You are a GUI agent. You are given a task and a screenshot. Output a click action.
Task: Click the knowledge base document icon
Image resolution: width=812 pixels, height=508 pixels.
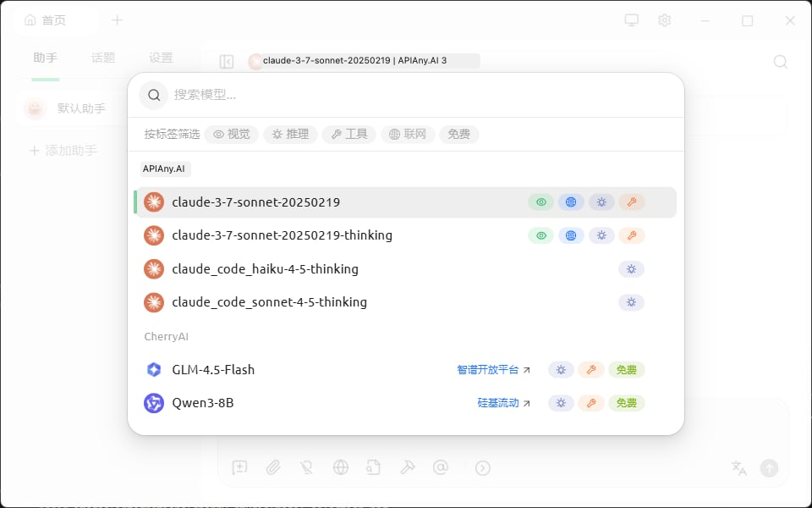pyautogui.click(x=373, y=467)
